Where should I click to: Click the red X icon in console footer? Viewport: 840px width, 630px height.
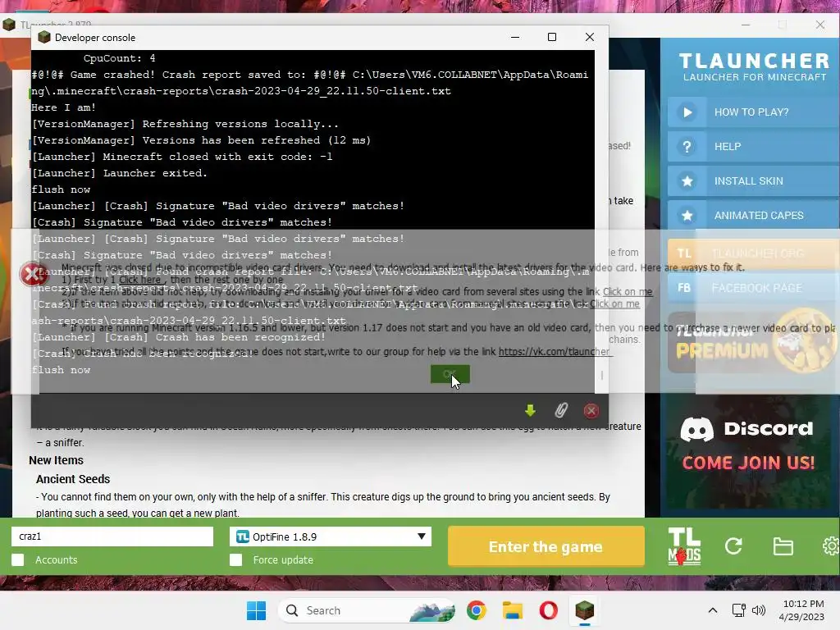pyautogui.click(x=591, y=411)
